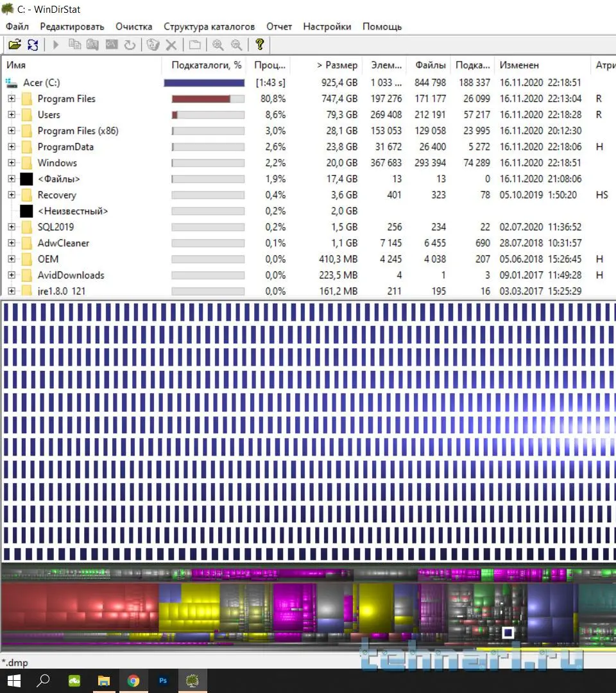Click the 367 683 items cell

(x=386, y=162)
